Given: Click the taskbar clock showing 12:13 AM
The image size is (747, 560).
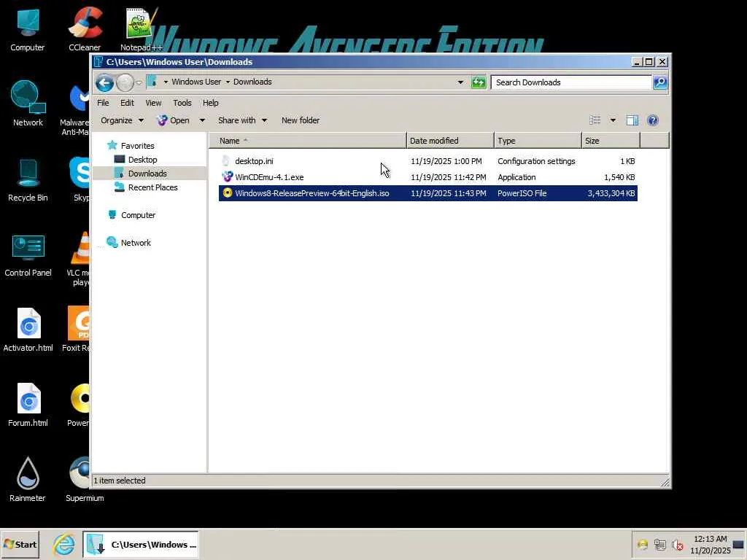Looking at the screenshot, I should pos(710,544).
